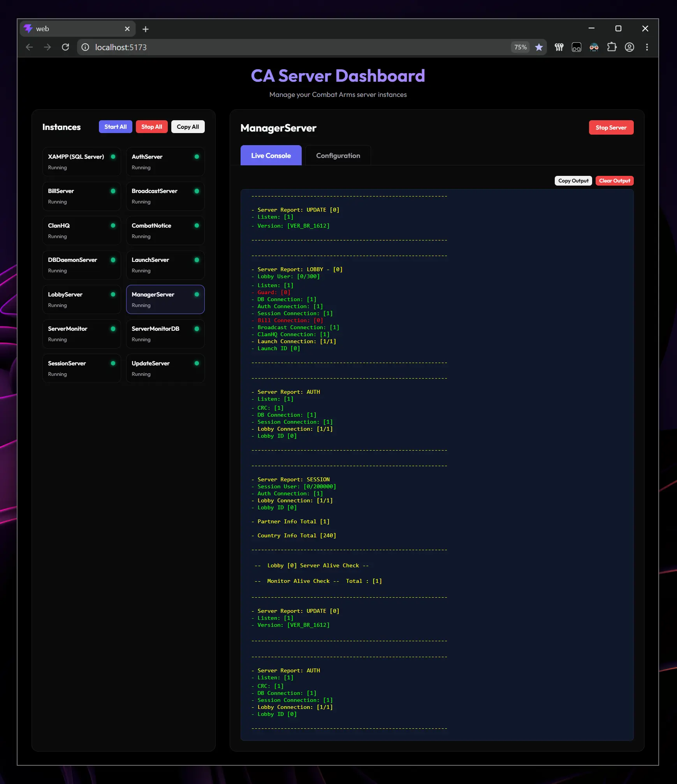Reload the localhost page
Image resolution: width=677 pixels, height=784 pixels.
coord(65,47)
